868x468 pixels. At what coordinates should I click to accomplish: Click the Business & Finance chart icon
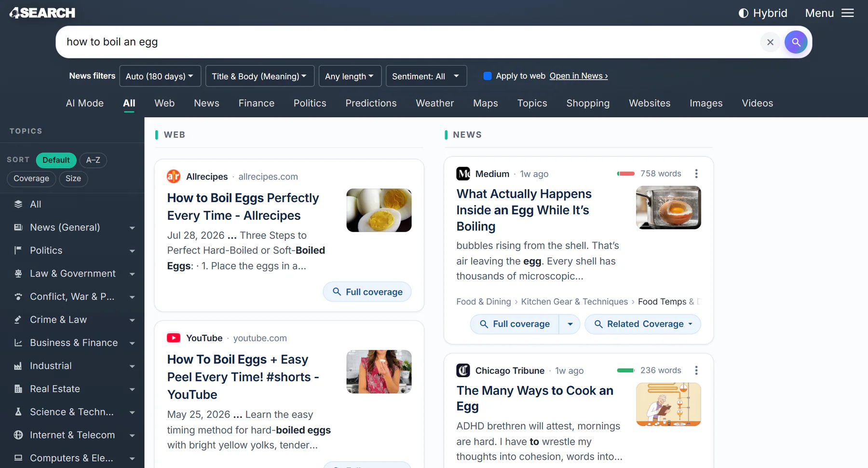18,343
